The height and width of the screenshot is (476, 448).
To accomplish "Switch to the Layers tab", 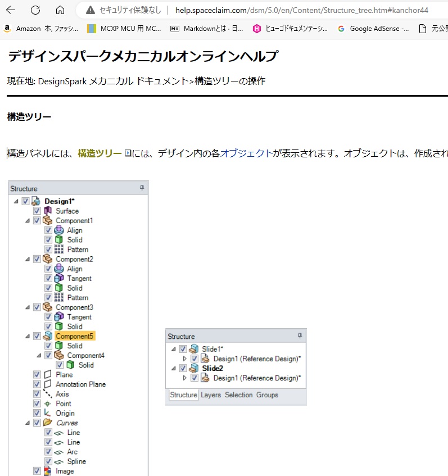I will coord(211,395).
